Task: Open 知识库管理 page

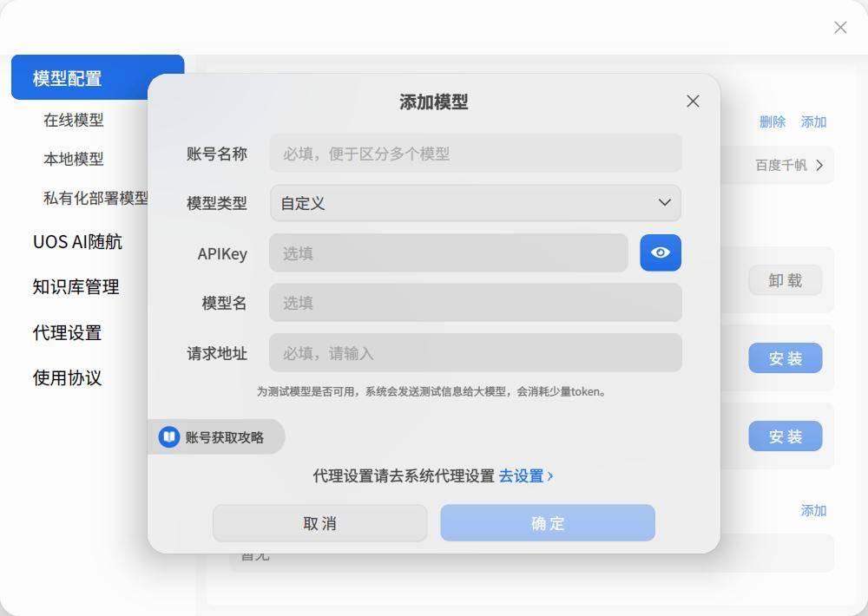Action: 76,286
